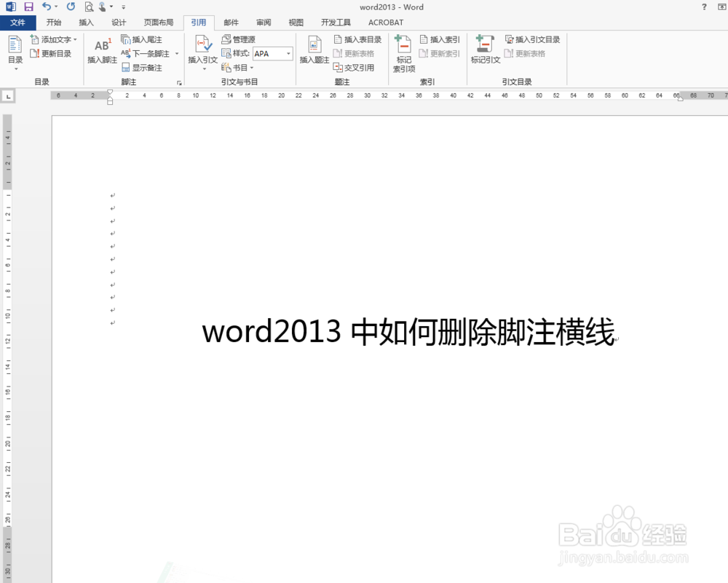Open Bibliography (书目) menu
This screenshot has height=583, width=728.
238,68
